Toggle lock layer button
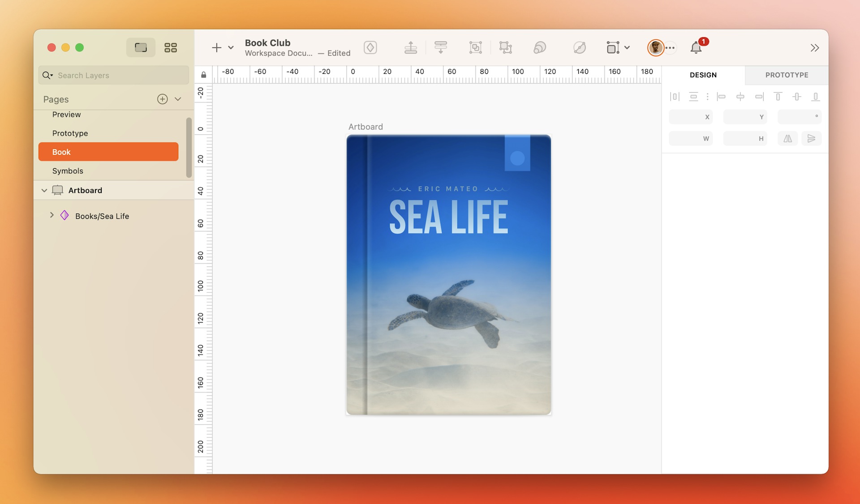This screenshot has height=504, width=860. 203,74
